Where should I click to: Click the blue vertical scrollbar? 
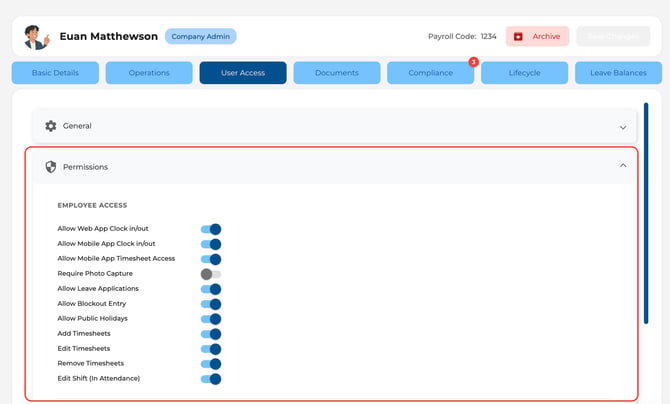646,213
